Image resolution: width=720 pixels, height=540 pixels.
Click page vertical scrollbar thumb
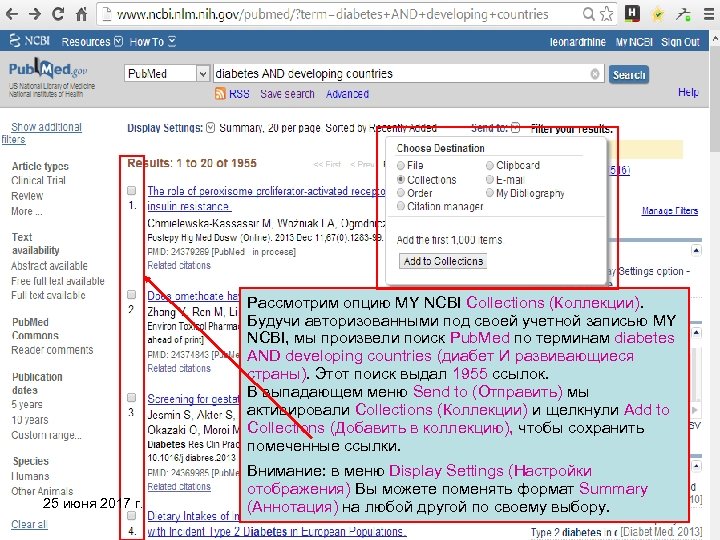click(x=715, y=99)
